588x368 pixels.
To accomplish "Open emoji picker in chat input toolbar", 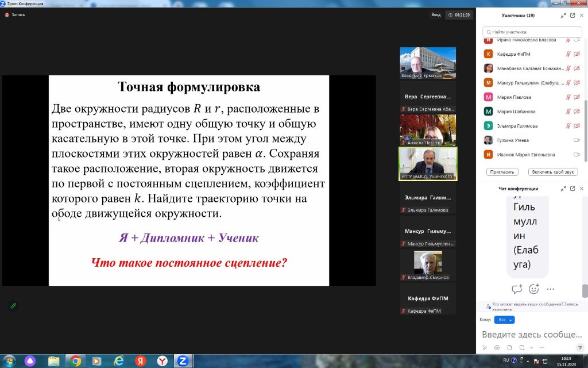I will 496,347.
